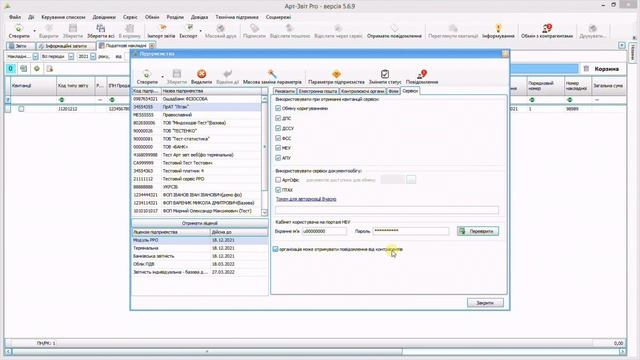
Task: Open the Керування списком menu
Action: point(63,17)
